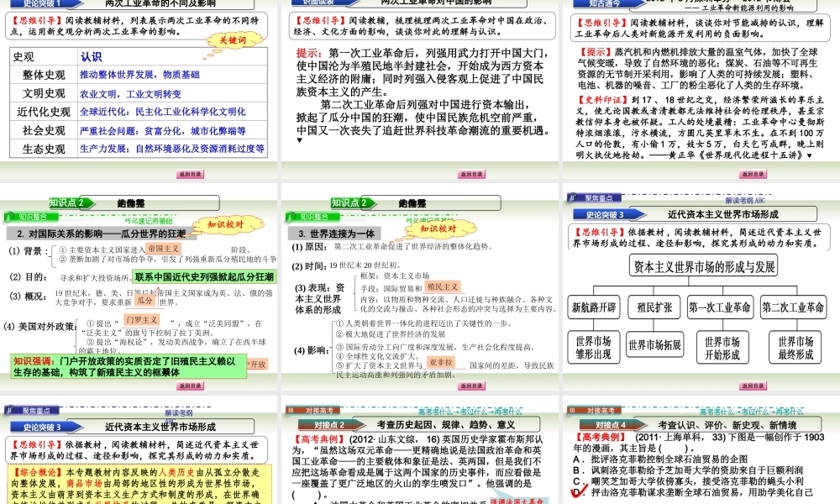Click 农业文明，工业文明转变 cell
The height and width of the screenshot is (504, 840).
click(172, 94)
